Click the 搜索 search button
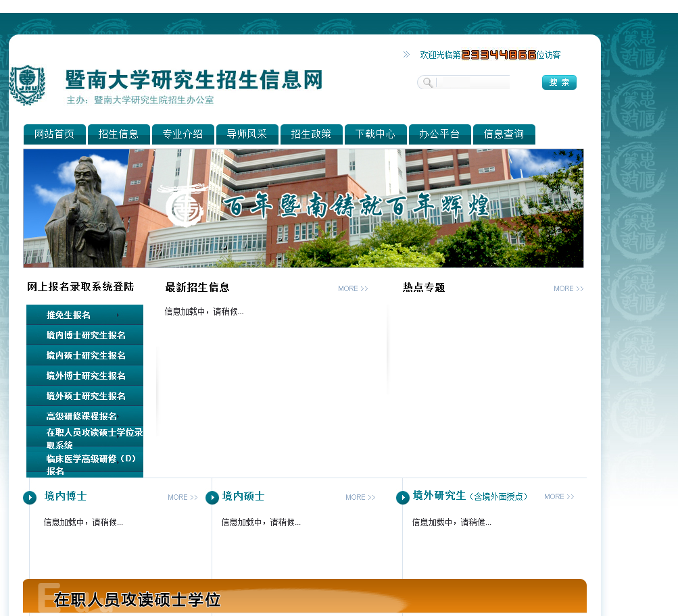This screenshot has width=678, height=616. point(559,82)
